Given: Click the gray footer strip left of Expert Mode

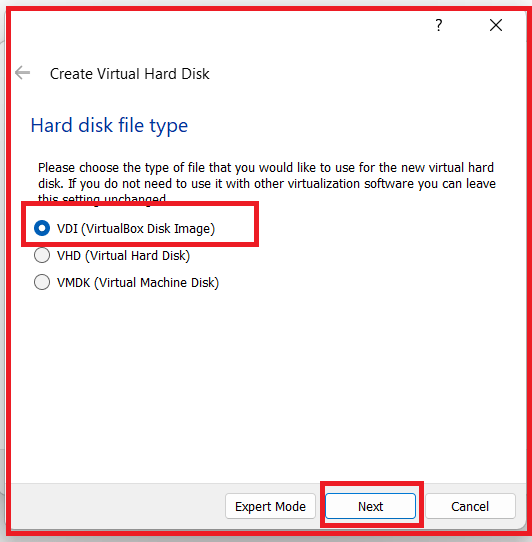Looking at the screenshot, I should click(x=118, y=506).
